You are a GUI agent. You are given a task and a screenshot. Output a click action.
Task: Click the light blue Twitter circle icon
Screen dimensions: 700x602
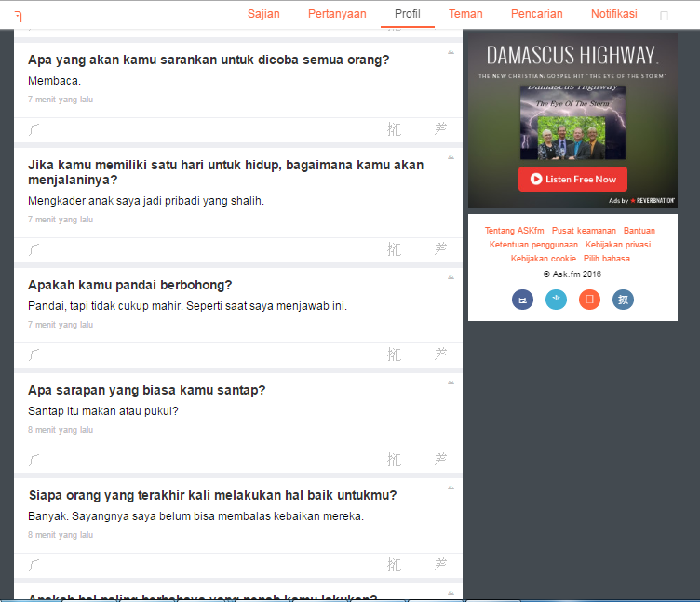coord(556,300)
